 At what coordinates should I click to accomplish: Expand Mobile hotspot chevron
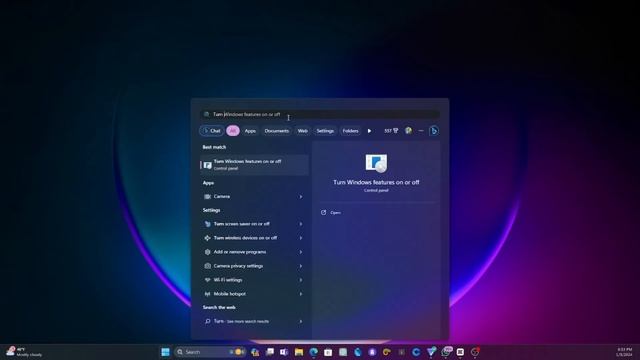tap(301, 294)
